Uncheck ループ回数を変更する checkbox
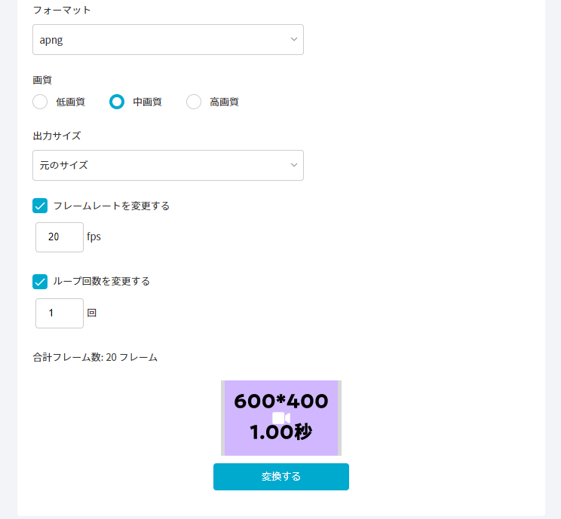Image resolution: width=561 pixels, height=519 pixels. pos(40,281)
